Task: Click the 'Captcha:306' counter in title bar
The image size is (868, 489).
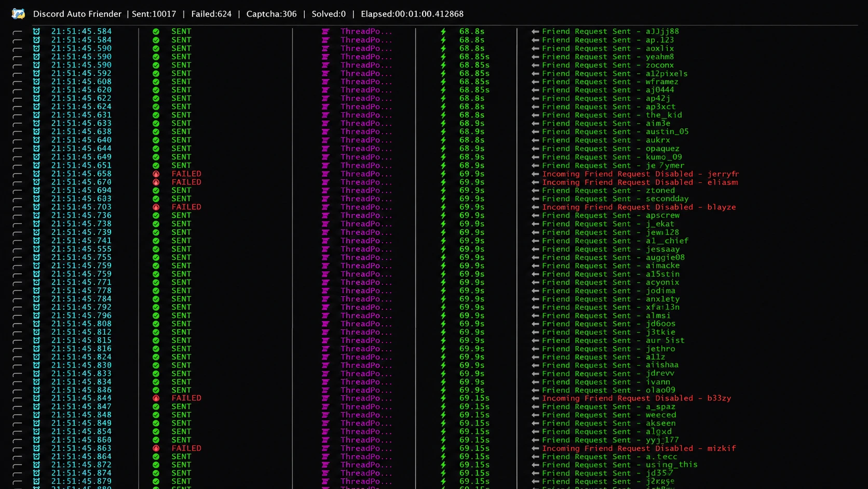Action: (272, 14)
